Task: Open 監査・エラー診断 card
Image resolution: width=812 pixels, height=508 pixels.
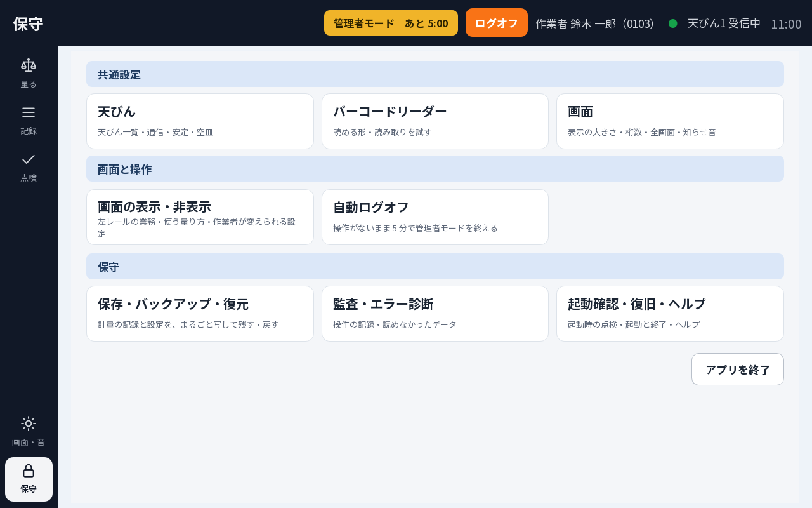Action: point(435,314)
